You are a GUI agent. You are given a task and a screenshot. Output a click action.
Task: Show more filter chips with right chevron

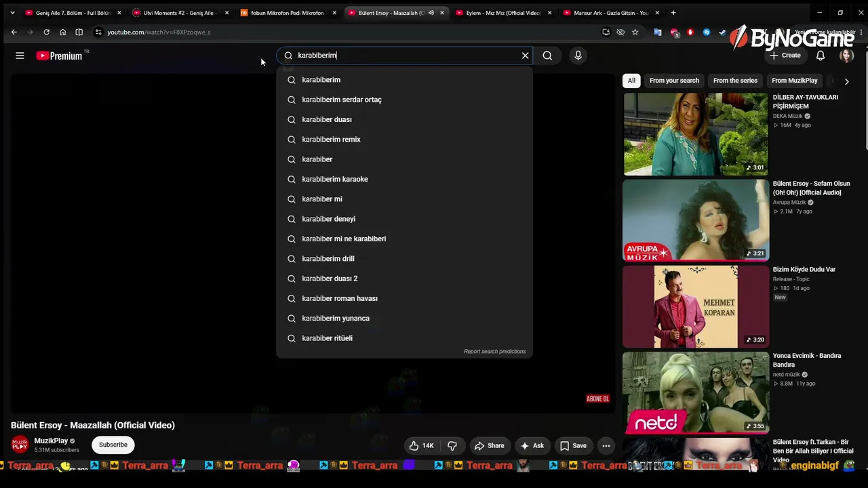(846, 81)
